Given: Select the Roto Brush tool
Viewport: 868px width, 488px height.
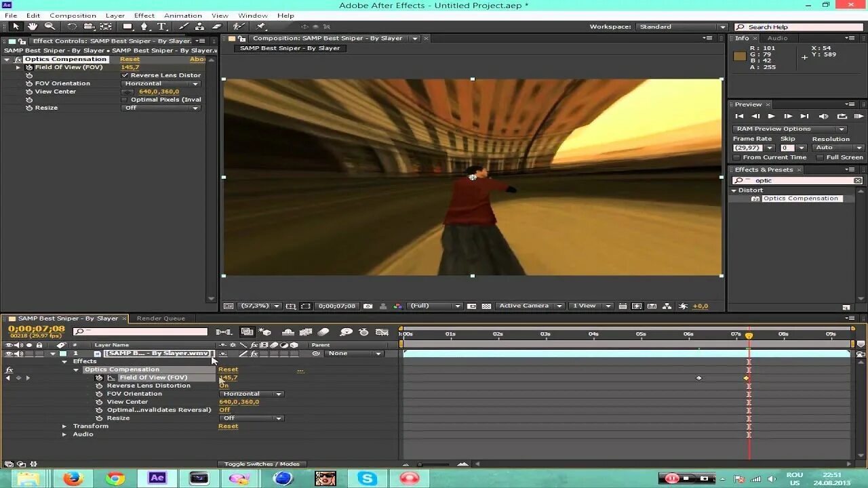Looking at the screenshot, I should 238,26.
